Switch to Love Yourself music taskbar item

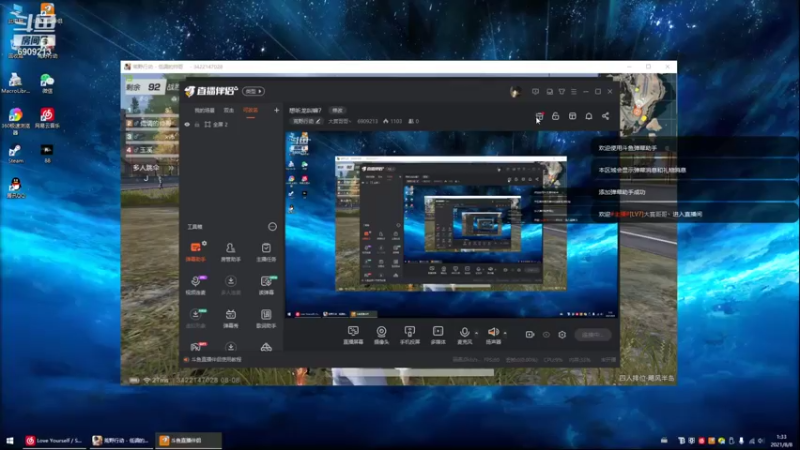(x=54, y=440)
